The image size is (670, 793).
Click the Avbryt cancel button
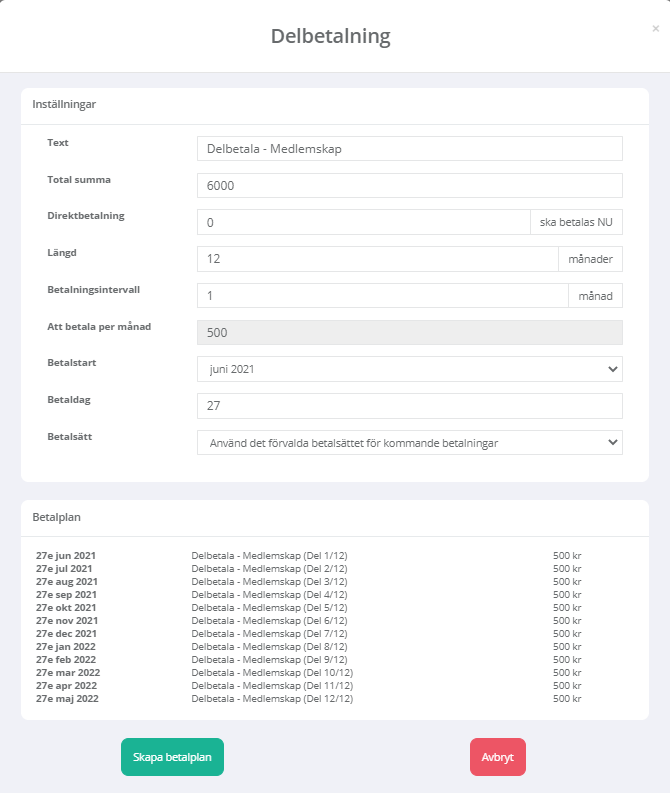497,758
